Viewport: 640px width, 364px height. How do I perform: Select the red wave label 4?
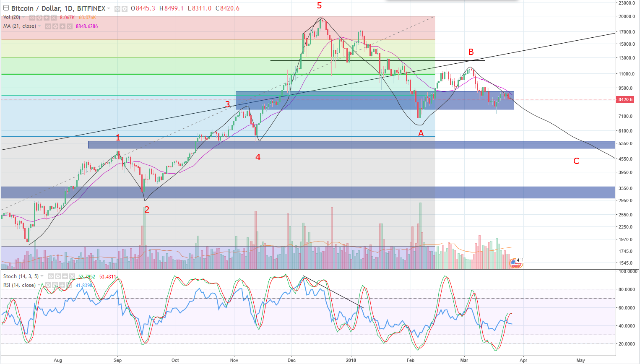[x=258, y=157]
